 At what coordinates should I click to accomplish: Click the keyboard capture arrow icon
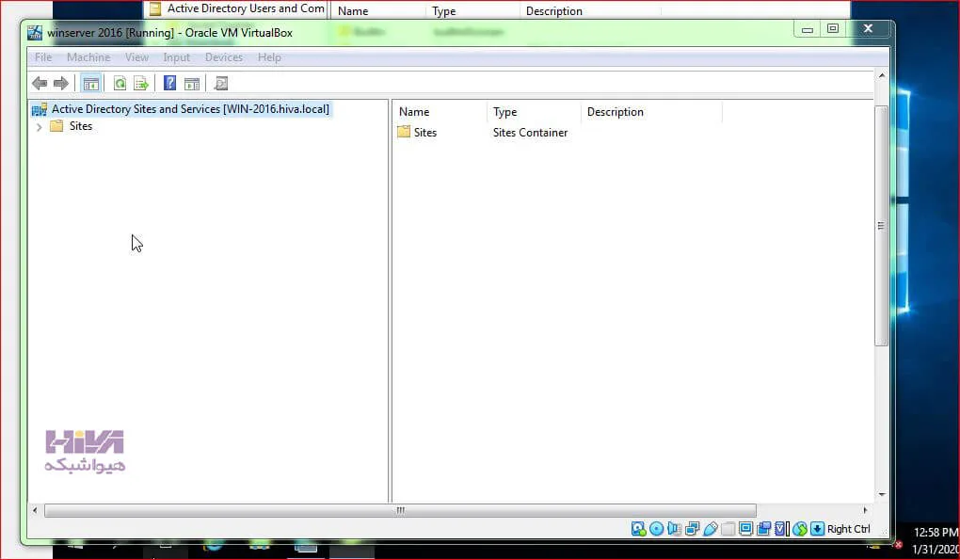[817, 529]
